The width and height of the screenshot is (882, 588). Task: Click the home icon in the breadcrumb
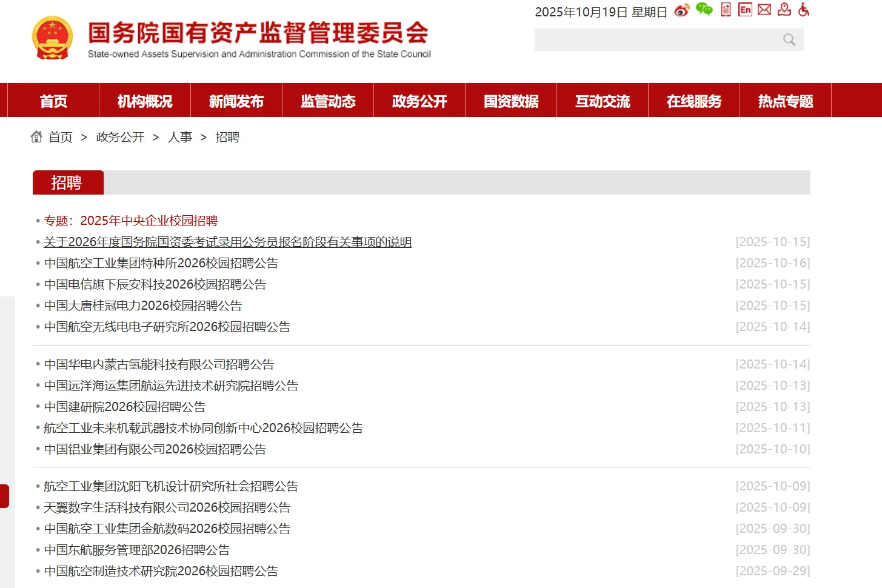[36, 136]
